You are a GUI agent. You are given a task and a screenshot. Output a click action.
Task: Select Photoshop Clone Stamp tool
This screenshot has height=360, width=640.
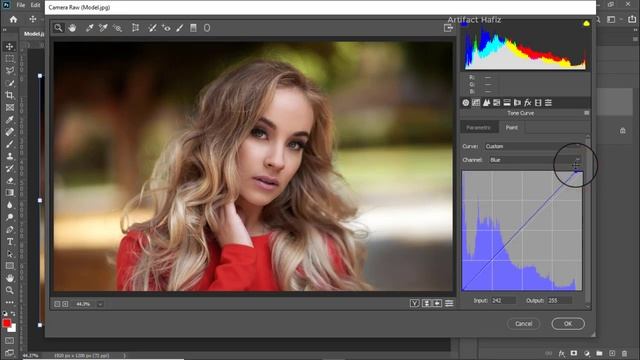coord(9,156)
